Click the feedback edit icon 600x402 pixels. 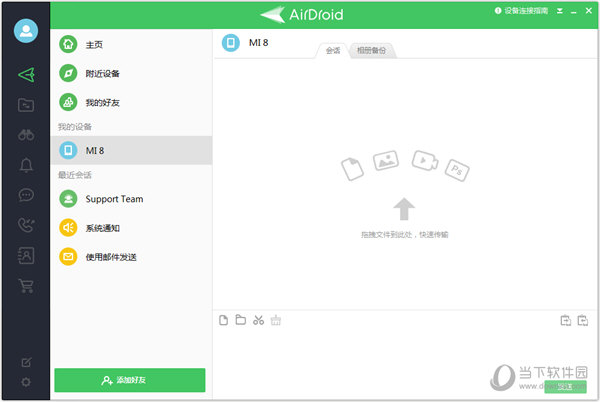pos(26,362)
